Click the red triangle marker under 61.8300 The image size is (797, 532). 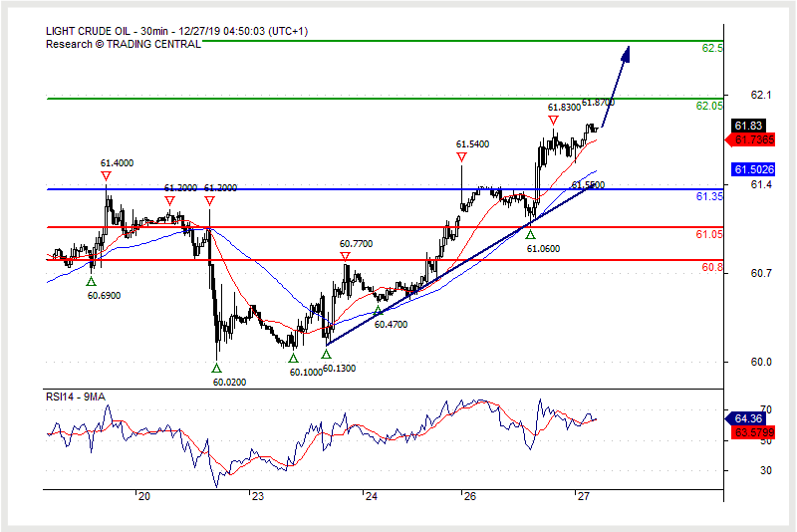point(553,121)
